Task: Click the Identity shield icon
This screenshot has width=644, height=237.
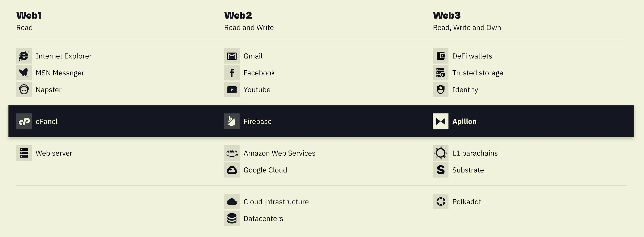Action: [440, 90]
